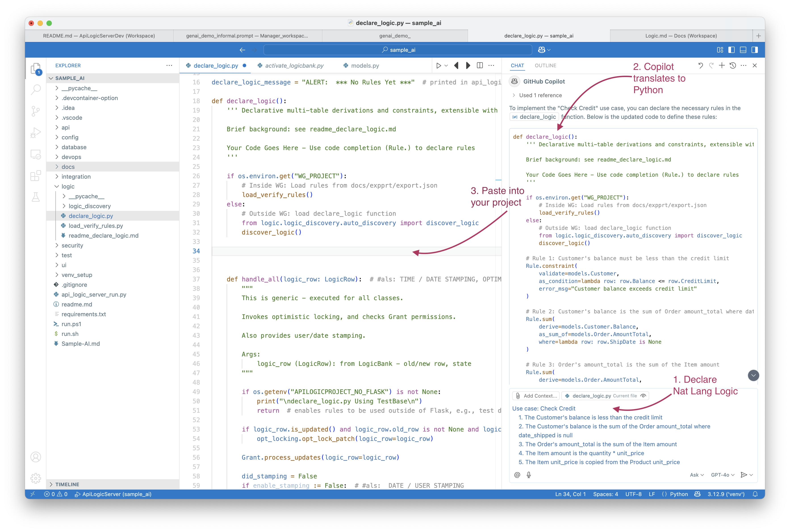Viewport: 790px width, 532px height.
Task: Toggle Secondary Side Bar visibility
Action: pyautogui.click(x=754, y=50)
